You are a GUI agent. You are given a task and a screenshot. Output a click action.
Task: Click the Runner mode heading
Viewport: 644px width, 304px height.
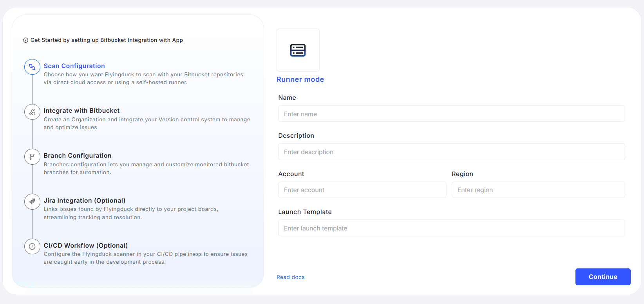pos(300,79)
